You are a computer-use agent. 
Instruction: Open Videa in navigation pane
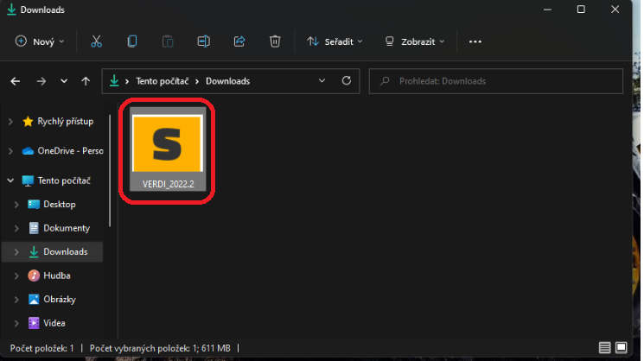47,323
